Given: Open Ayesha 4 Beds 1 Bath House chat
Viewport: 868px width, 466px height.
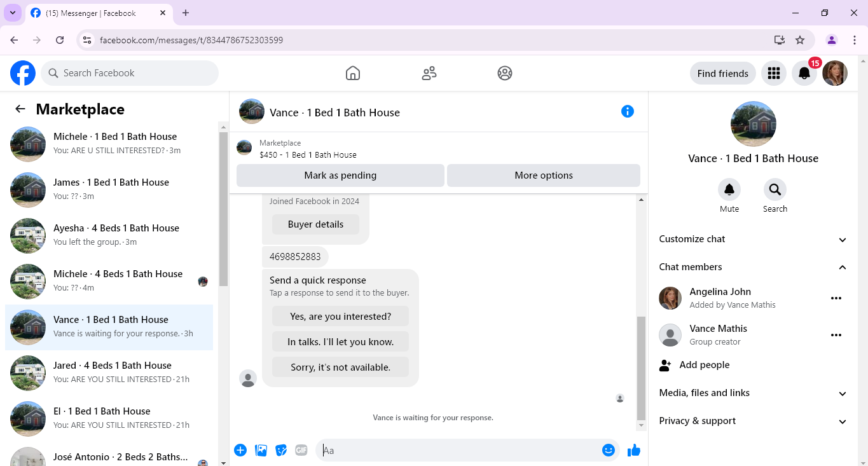Looking at the screenshot, I should [x=109, y=235].
